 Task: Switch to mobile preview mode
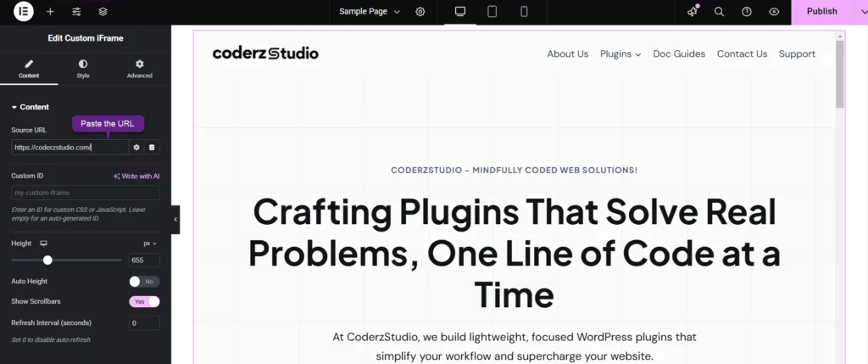click(x=524, y=12)
